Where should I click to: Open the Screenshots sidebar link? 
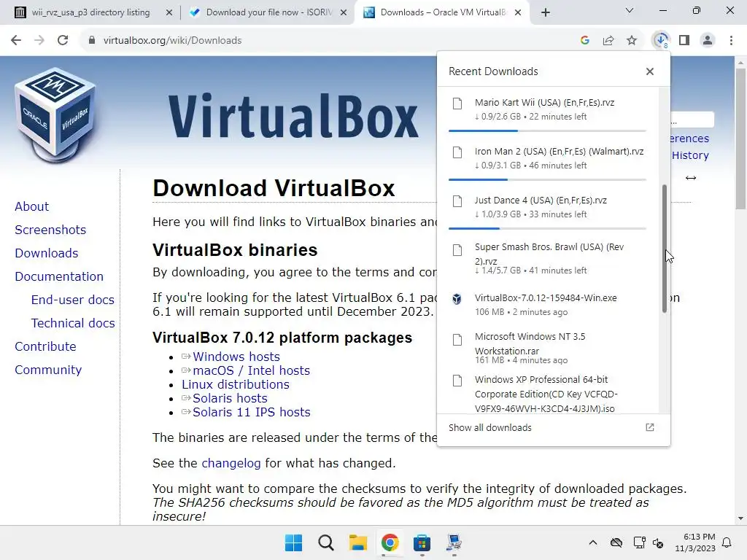click(50, 230)
